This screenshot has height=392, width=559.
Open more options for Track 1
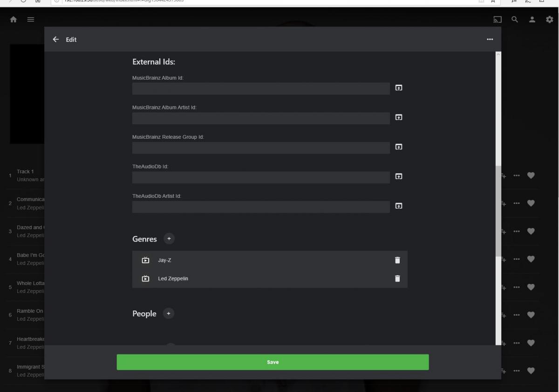[517, 176]
